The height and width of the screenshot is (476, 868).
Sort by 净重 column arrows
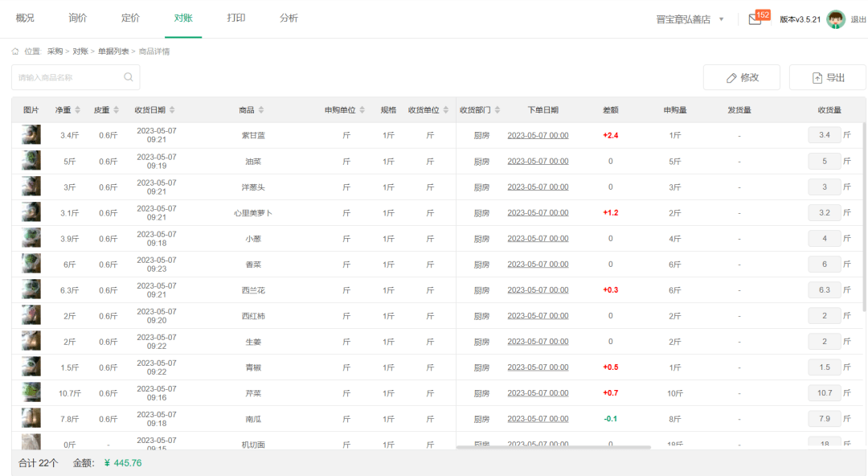point(78,110)
